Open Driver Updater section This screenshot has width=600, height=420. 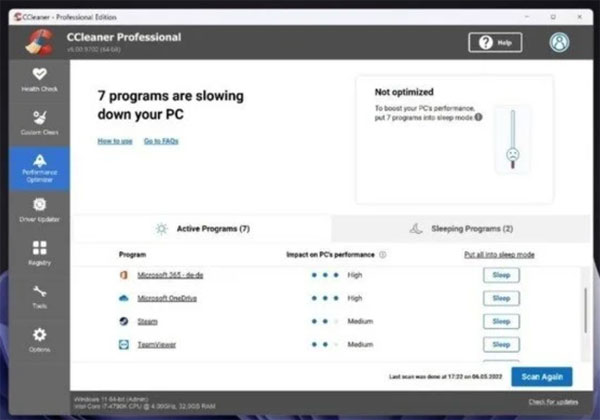[x=39, y=210]
